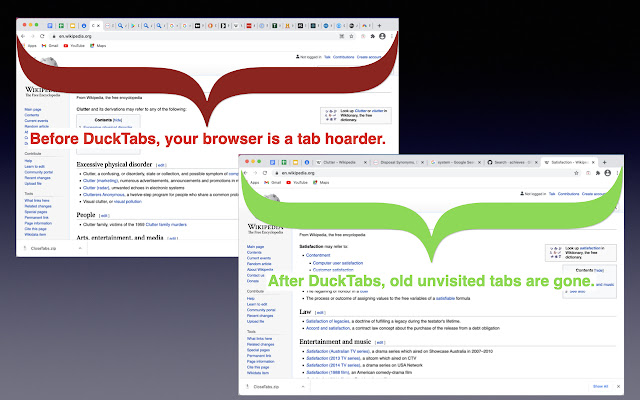Open profile avatar in back Clutter window
This screenshot has height=400, width=640.
coord(382,36)
